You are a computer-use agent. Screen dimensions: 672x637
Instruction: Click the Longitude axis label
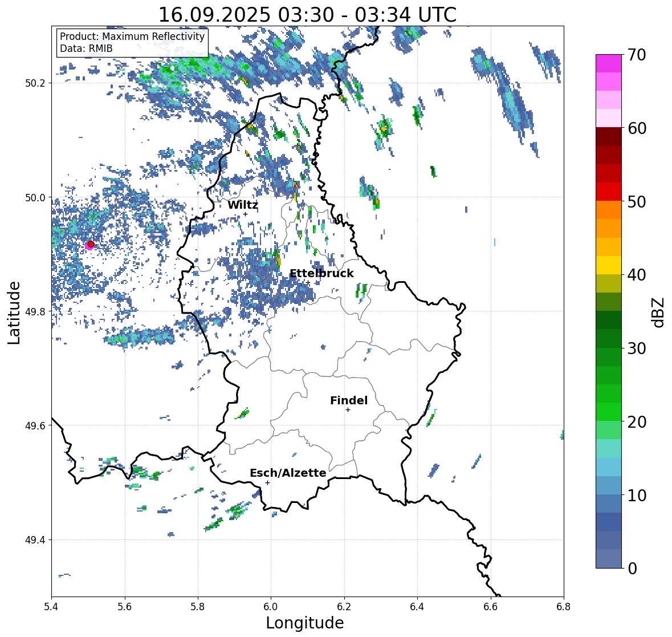click(305, 623)
